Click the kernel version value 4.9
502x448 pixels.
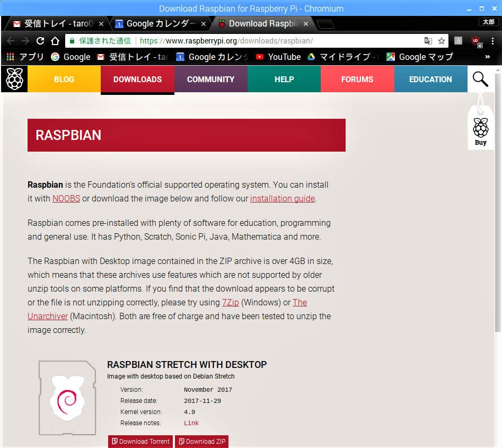click(x=190, y=412)
